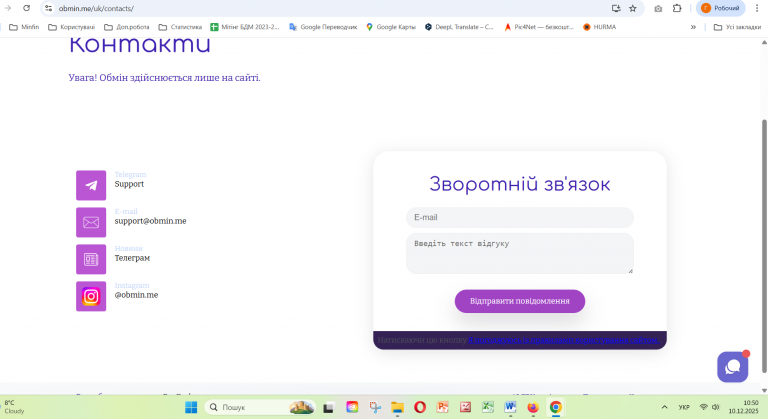Image resolution: width=768 pixels, height=419 pixels.
Task: Open the Телеграм news link
Action: click(132, 258)
